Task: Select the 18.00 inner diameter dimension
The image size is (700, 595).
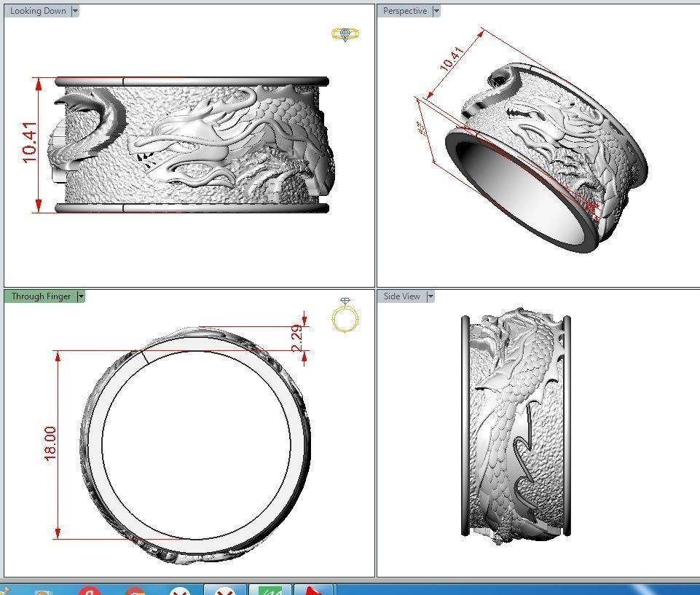Action: pos(50,444)
